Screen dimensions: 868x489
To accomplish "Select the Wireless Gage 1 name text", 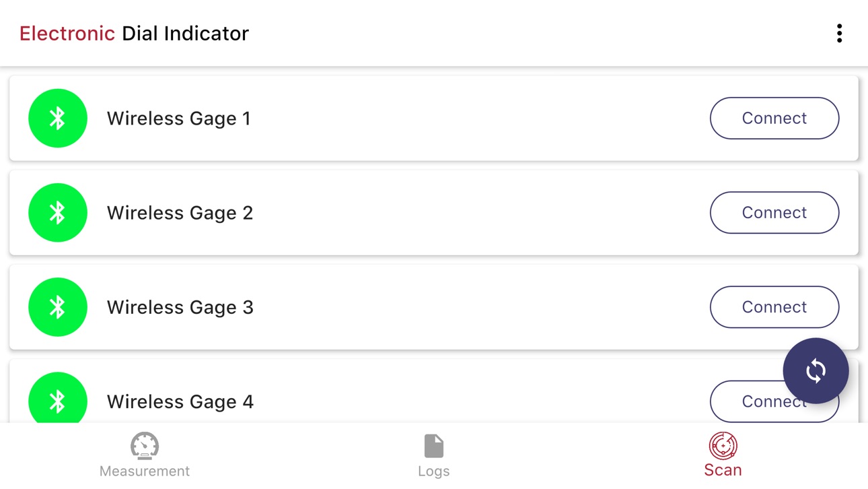I will coord(179,119).
